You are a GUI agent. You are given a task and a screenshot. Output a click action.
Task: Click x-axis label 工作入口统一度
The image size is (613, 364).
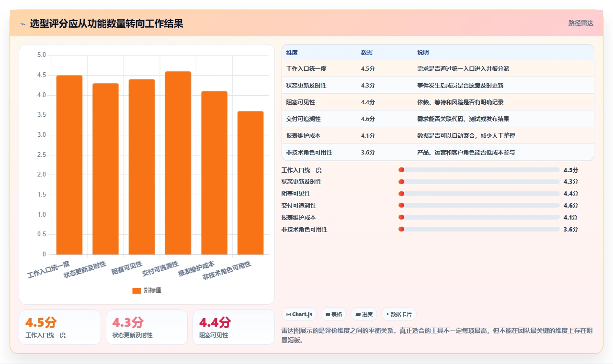pos(49,269)
